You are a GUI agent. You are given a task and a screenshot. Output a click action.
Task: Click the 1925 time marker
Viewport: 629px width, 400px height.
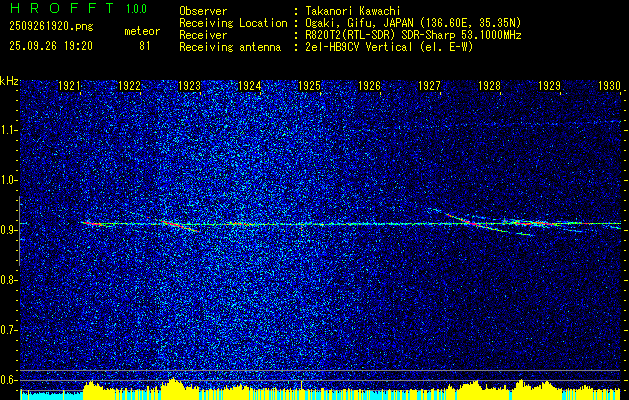[310, 85]
